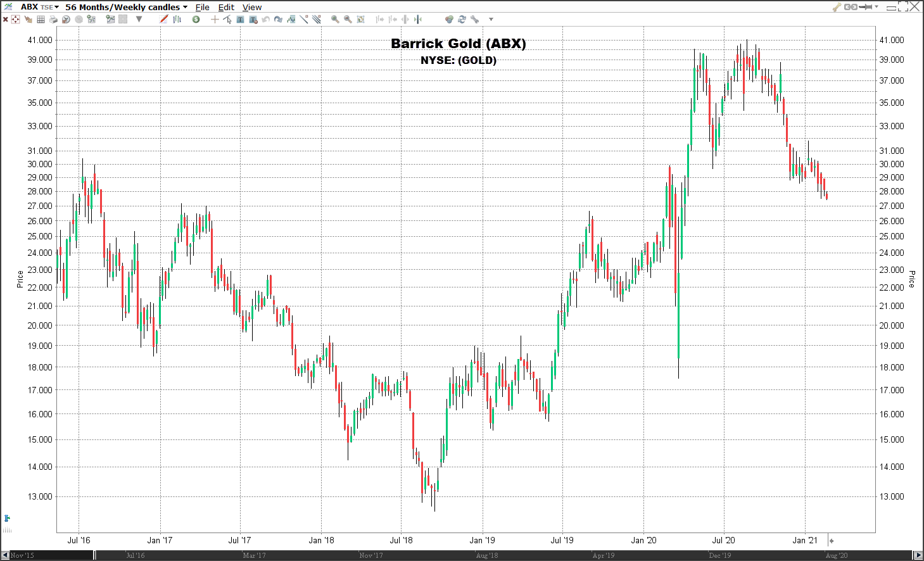Click the chart template icon

click(110, 20)
